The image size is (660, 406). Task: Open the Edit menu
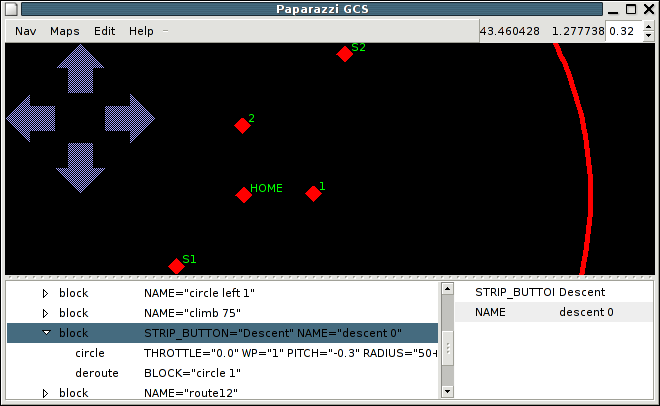tap(104, 31)
